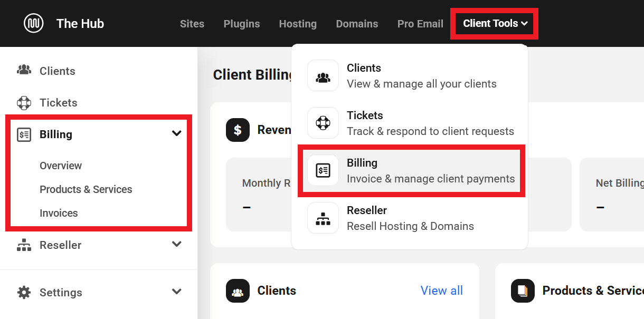The image size is (644, 319).
Task: Click View all in Clients card
Action: pyautogui.click(x=442, y=291)
